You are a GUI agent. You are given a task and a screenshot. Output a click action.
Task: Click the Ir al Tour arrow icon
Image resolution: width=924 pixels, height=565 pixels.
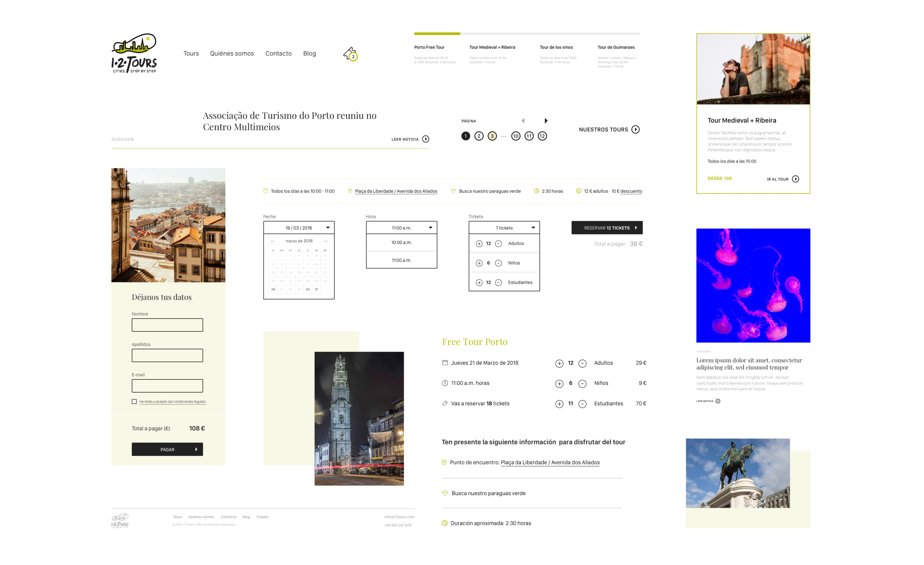(795, 179)
